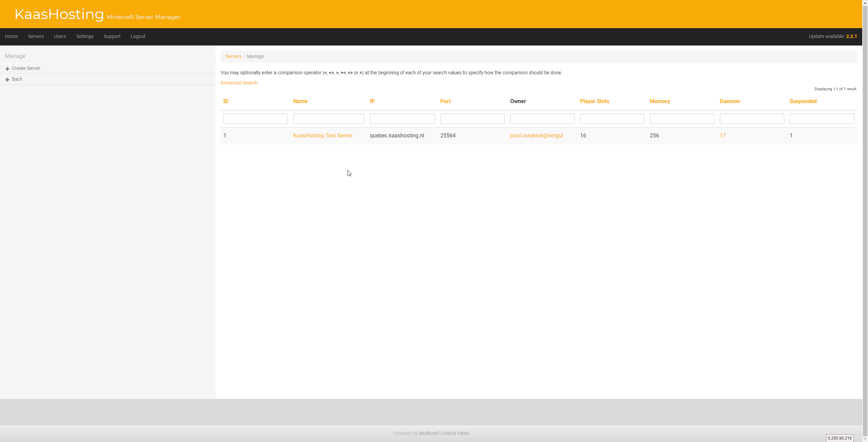
Task: Click the Owner filter text box
Action: [x=542, y=119]
